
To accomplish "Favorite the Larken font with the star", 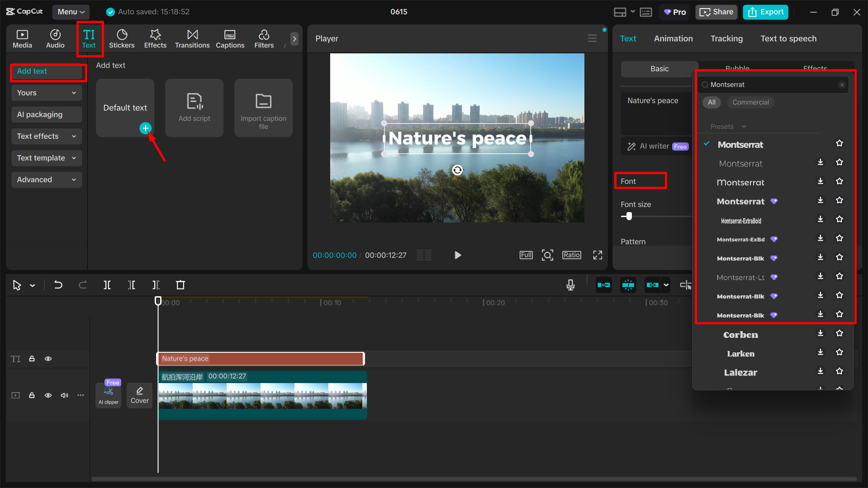I will 840,352.
